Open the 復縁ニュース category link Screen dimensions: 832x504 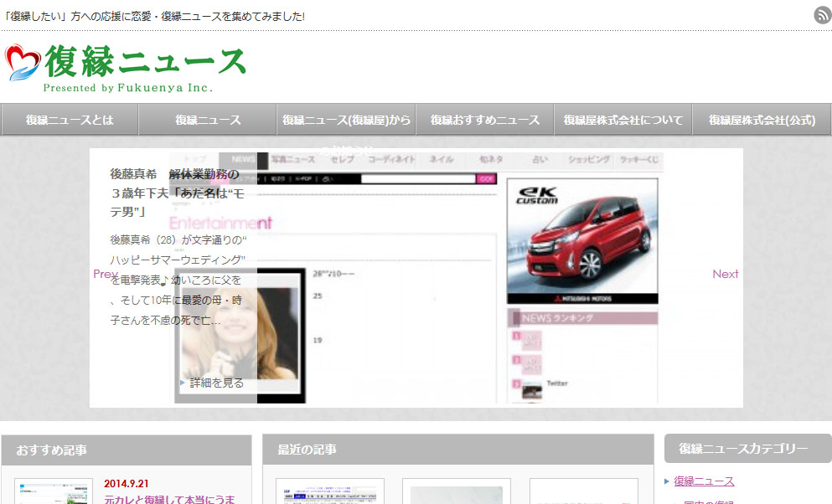click(704, 481)
